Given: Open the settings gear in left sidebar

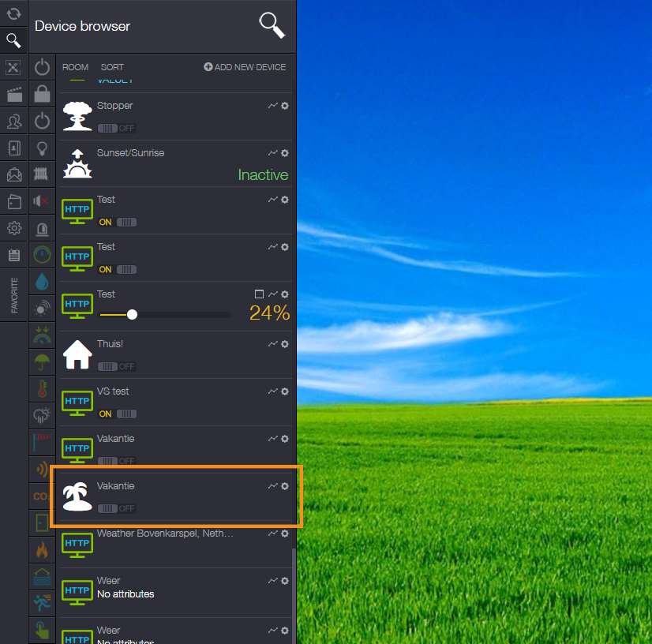Looking at the screenshot, I should [14, 228].
